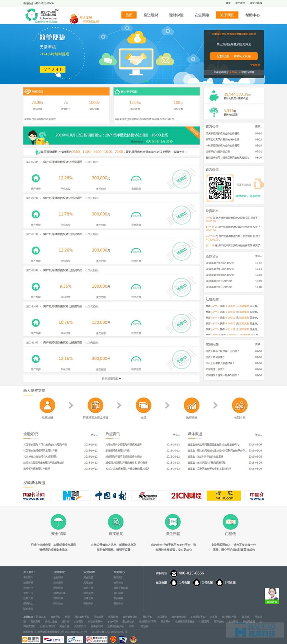Click the 充值 card icon
This screenshot has height=644, width=287.
143,405
